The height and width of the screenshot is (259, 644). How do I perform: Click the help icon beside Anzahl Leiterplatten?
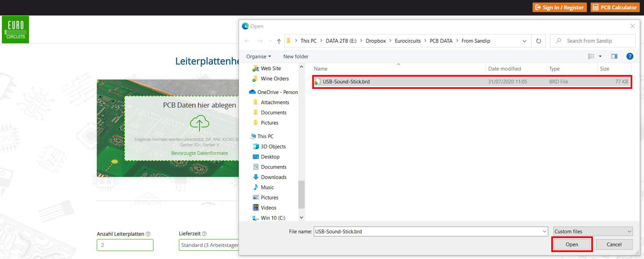point(148,234)
